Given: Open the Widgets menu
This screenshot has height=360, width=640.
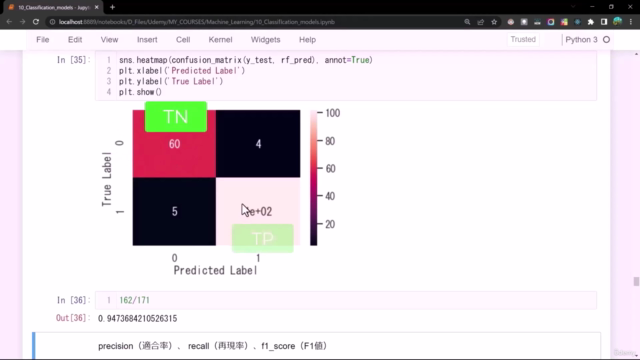Looking at the screenshot, I should point(265,40).
